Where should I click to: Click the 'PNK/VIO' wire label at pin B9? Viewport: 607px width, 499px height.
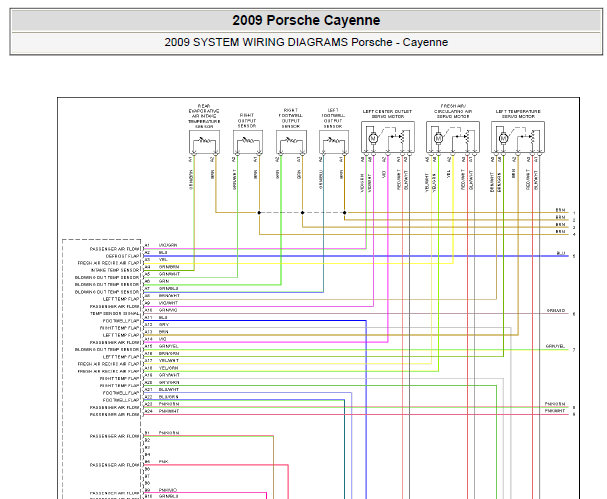[x=168, y=490]
